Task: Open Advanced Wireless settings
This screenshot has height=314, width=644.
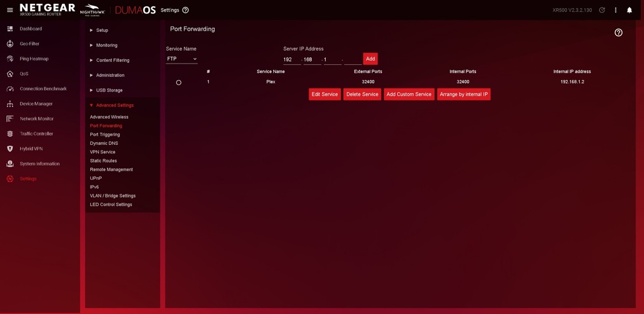Action: pos(109,117)
